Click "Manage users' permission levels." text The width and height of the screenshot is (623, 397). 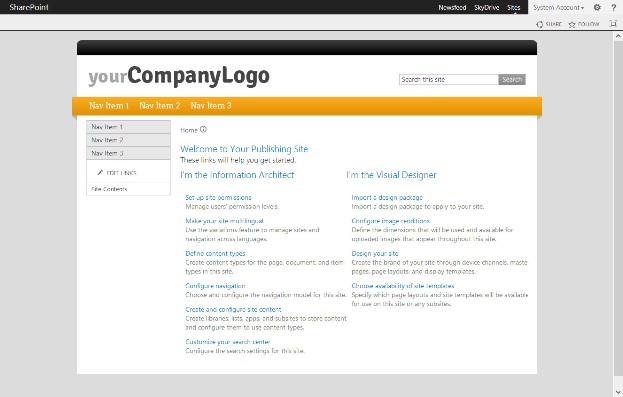pos(232,207)
